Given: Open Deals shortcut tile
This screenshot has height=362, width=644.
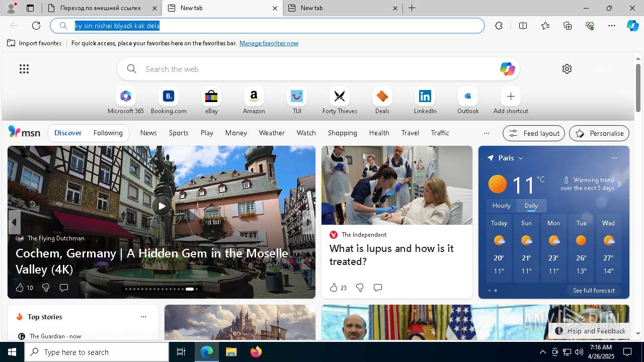Looking at the screenshot, I should [382, 101].
